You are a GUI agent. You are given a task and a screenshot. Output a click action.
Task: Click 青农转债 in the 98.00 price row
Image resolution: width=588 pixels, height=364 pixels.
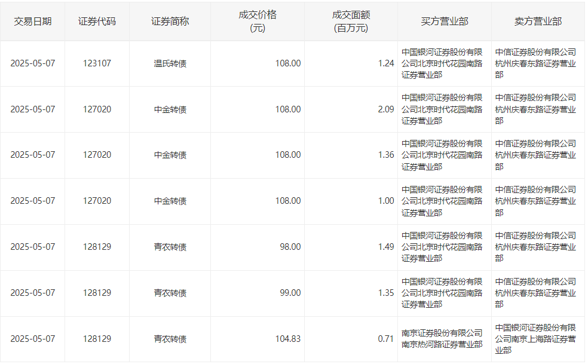tap(170, 246)
